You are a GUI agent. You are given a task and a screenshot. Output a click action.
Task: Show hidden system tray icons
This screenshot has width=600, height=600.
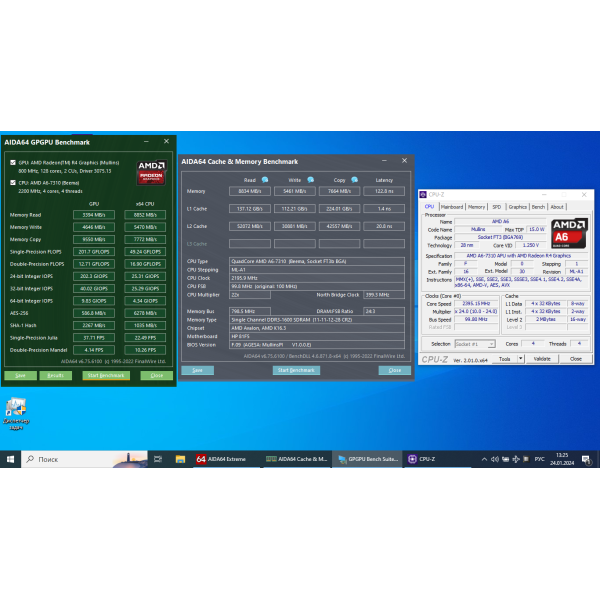(484, 459)
